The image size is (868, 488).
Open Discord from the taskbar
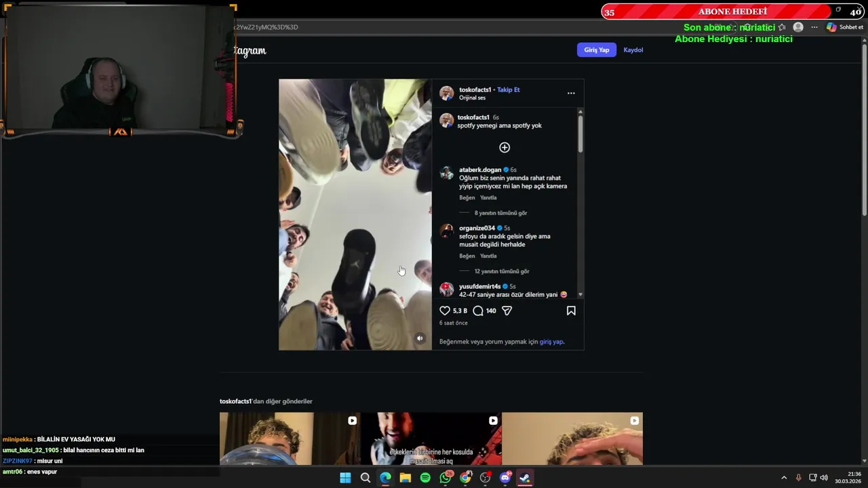click(x=505, y=478)
